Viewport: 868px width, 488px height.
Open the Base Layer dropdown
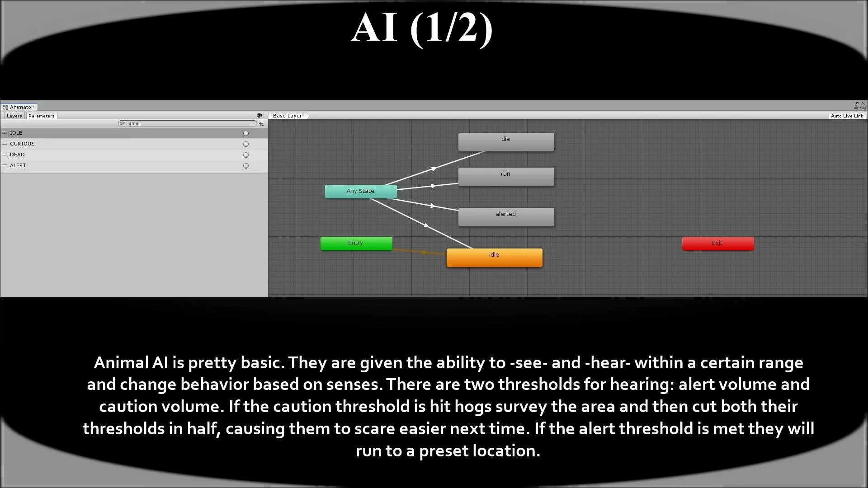288,116
